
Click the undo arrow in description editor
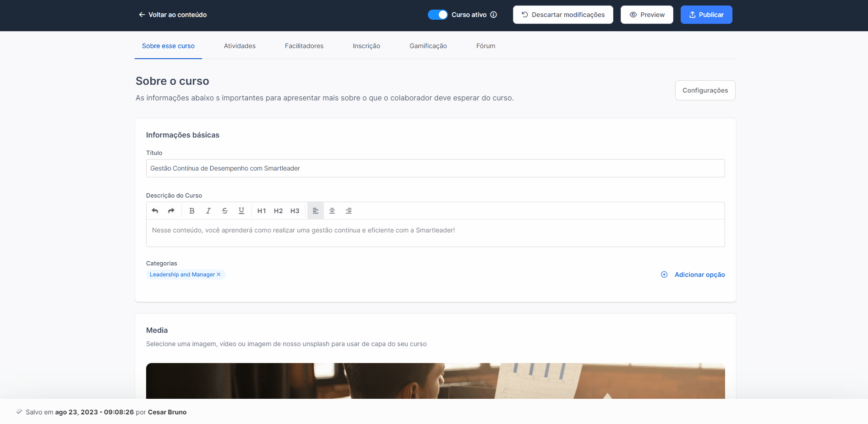point(155,211)
